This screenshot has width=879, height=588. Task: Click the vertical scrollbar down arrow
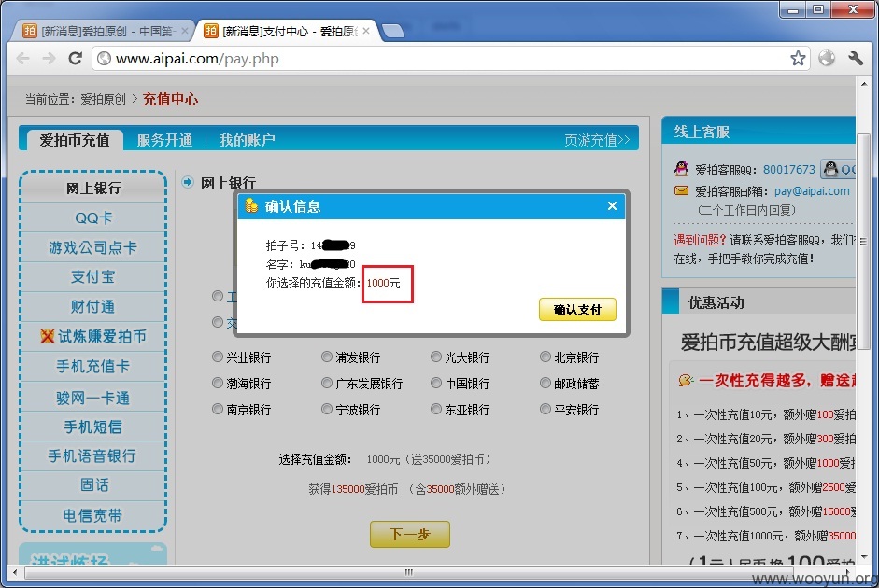pos(864,557)
